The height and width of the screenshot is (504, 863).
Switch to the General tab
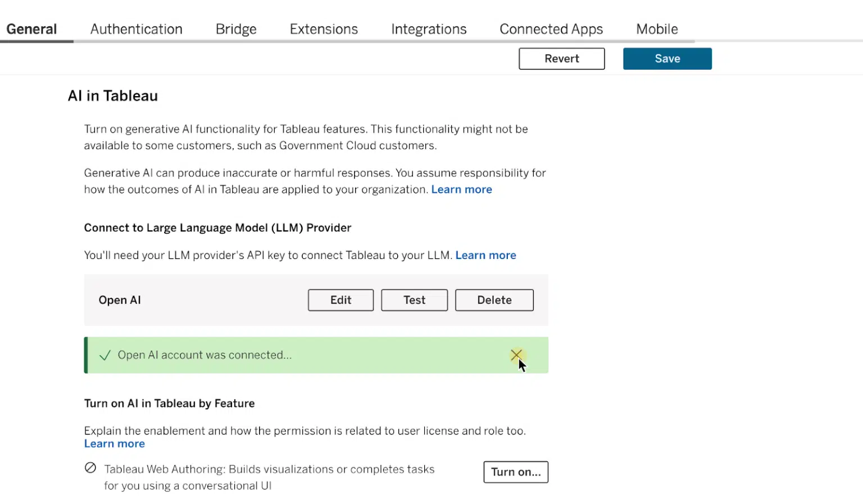[x=31, y=29]
